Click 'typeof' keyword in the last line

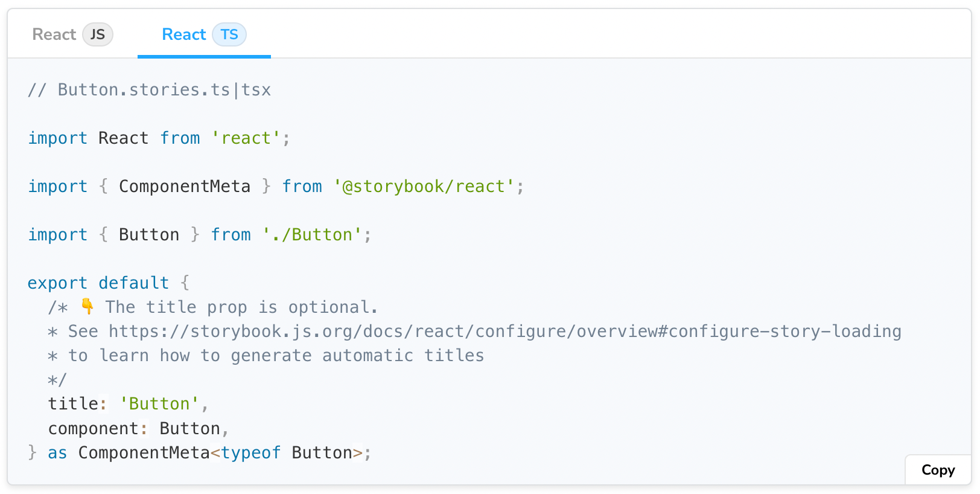coord(251,452)
